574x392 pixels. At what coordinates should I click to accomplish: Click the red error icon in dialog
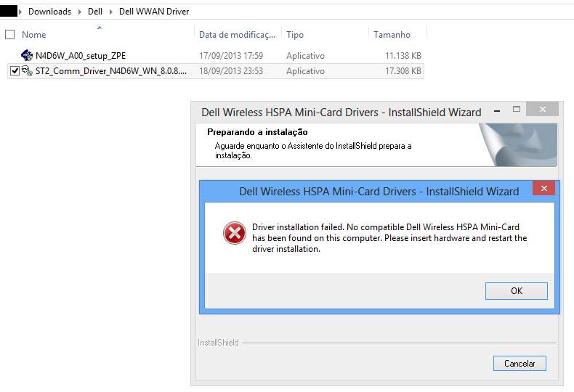pos(234,232)
